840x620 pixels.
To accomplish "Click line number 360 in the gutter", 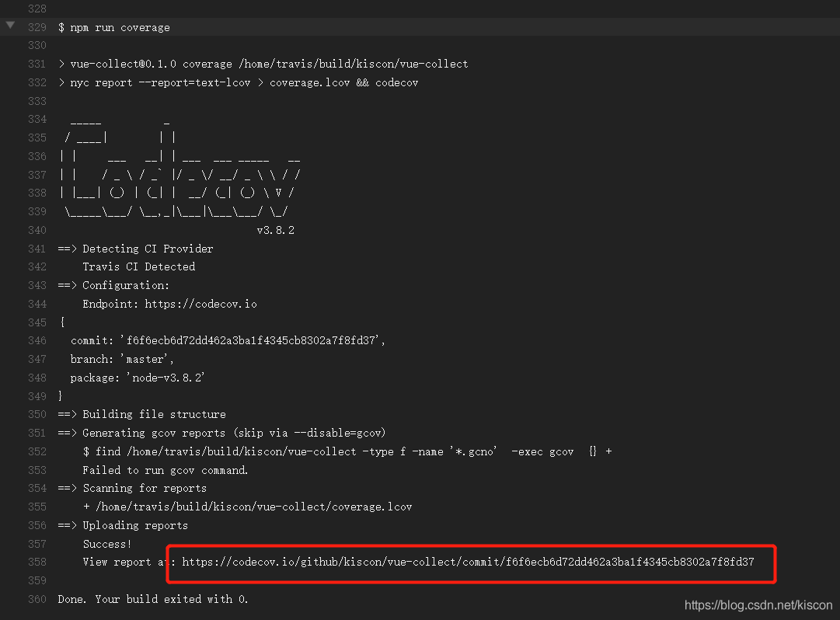I will pyautogui.click(x=37, y=599).
